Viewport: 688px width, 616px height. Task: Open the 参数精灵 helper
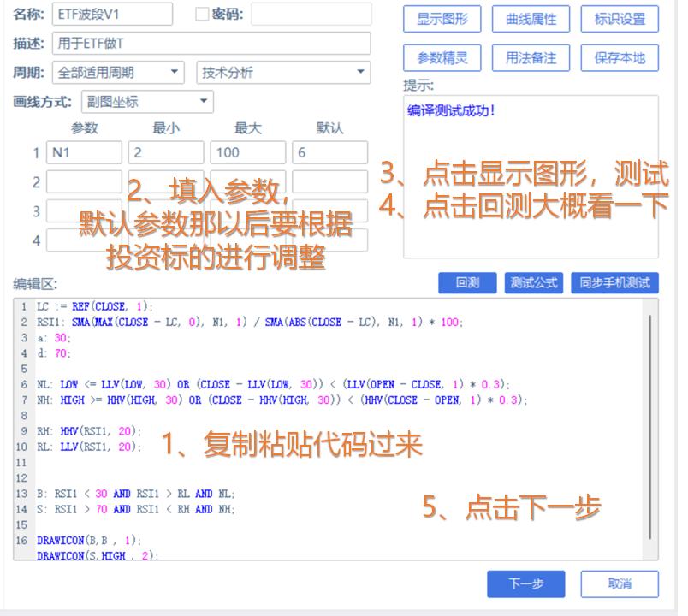click(442, 58)
